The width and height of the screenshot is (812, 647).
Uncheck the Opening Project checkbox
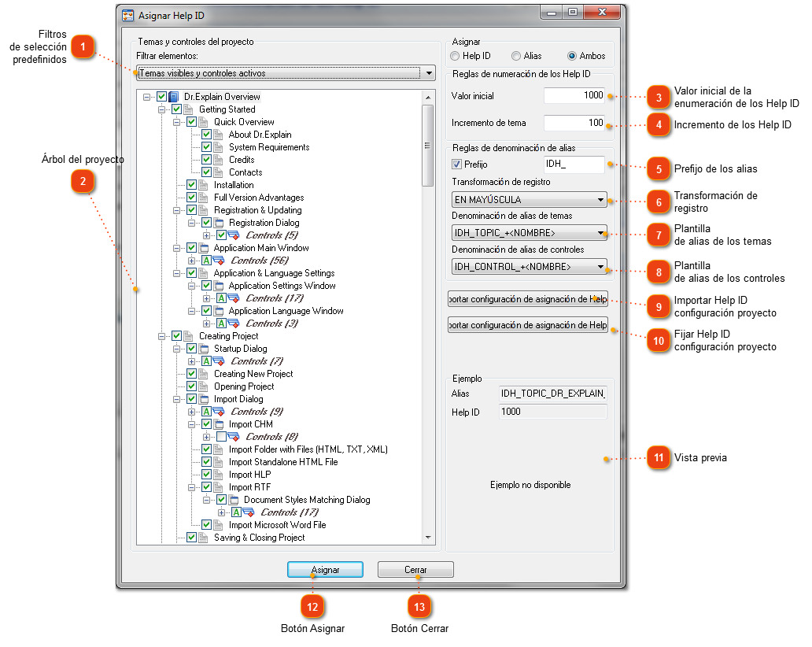pyautogui.click(x=192, y=386)
